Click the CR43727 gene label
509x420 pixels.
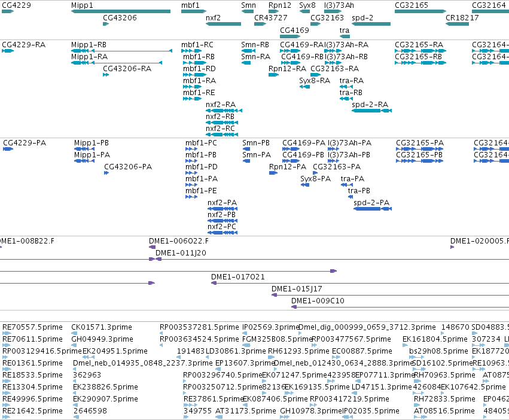[x=271, y=18]
